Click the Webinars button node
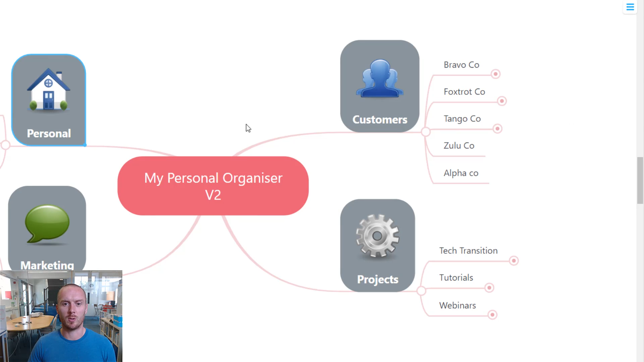 458,305
